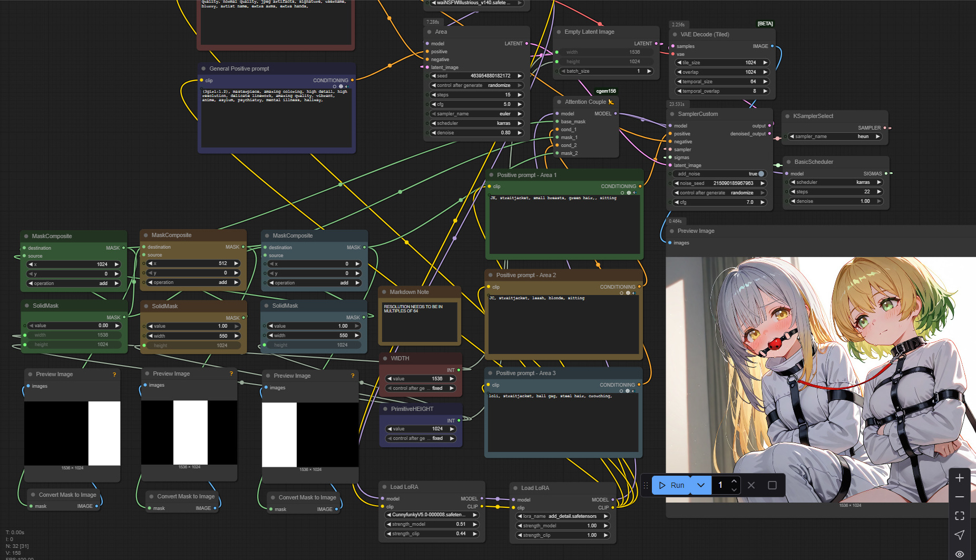Click the zoom out minus icon
The image size is (976, 560).
[x=959, y=497]
